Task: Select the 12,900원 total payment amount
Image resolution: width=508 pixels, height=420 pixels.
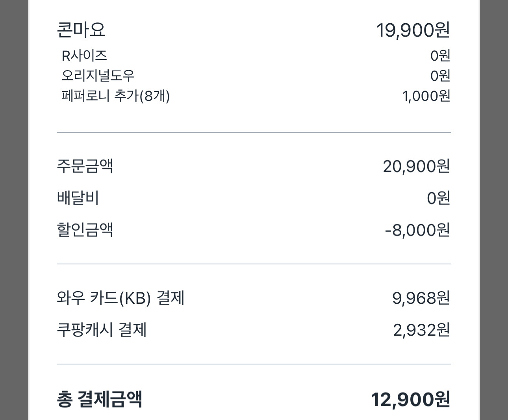Action: (x=410, y=400)
